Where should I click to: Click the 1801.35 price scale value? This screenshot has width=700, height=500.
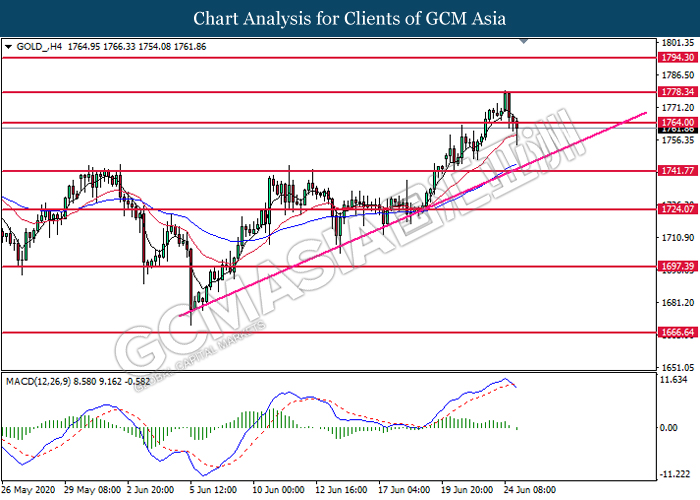click(x=678, y=43)
